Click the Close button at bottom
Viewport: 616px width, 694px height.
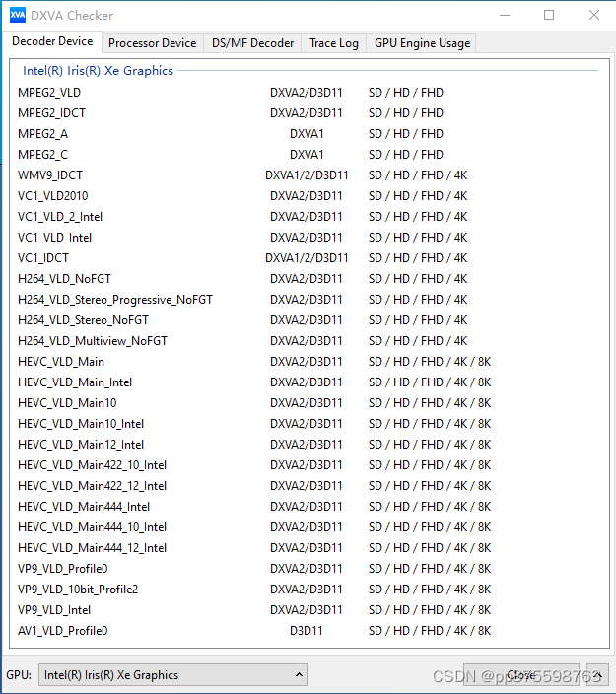tap(520, 675)
